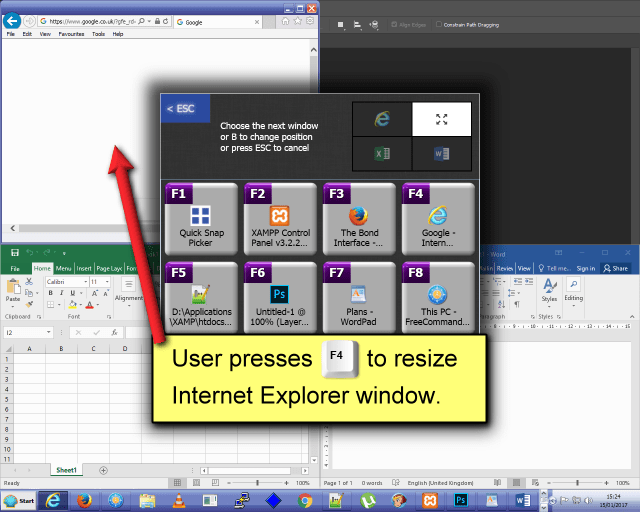Click VLC cone icon on taskbar
The width and height of the screenshot is (640, 512).
click(179, 501)
